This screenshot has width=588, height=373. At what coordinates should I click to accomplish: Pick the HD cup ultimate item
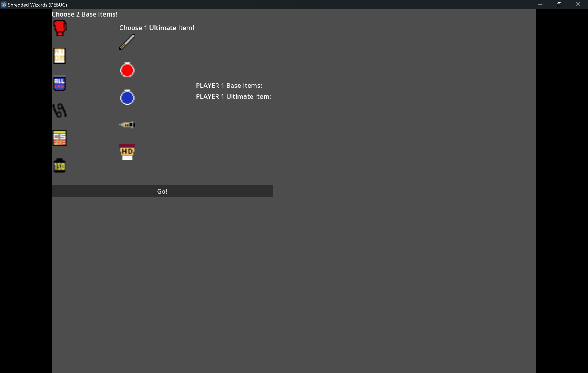(x=127, y=152)
